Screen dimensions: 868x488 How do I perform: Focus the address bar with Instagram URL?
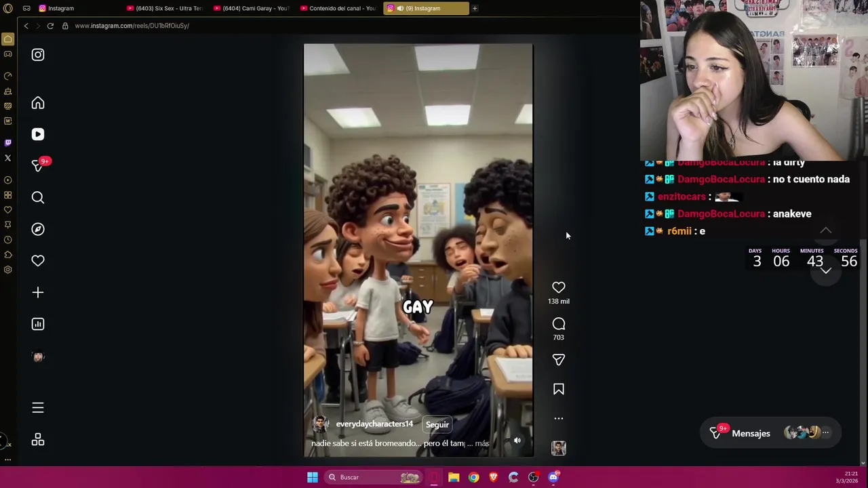click(132, 26)
